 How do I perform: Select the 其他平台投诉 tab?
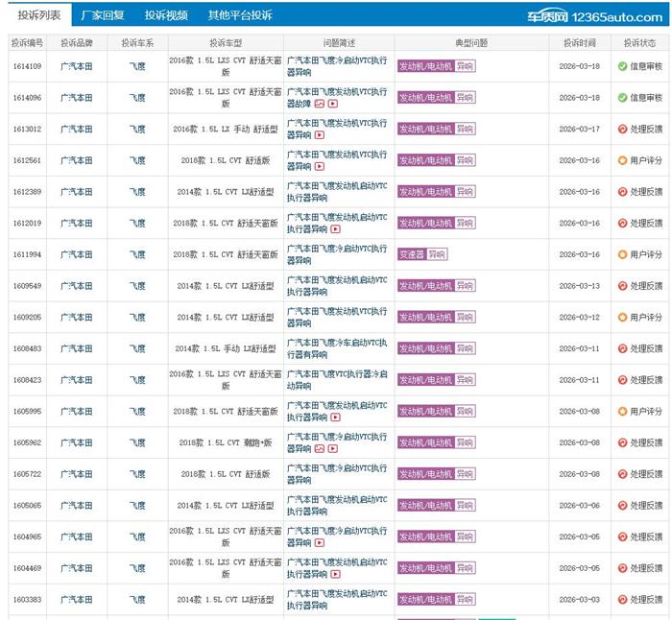tap(240, 15)
